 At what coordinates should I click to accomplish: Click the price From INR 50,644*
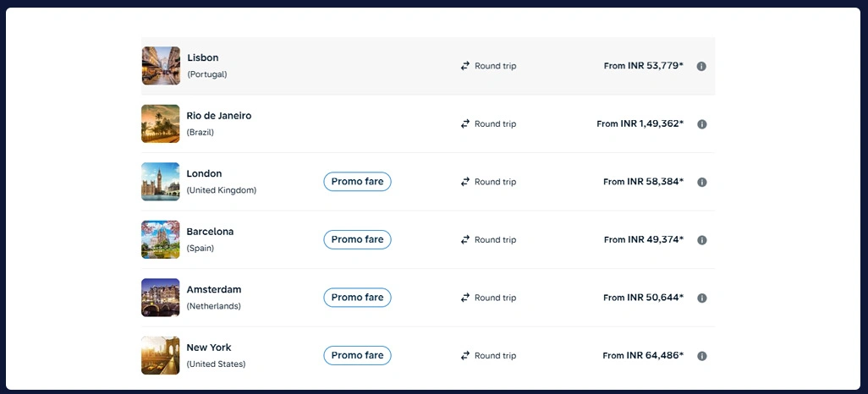pos(643,298)
